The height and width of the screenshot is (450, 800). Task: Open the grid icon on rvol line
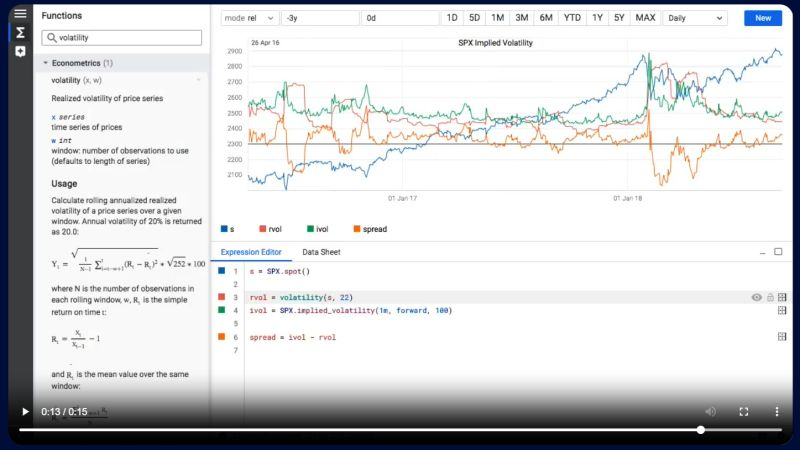(782, 297)
